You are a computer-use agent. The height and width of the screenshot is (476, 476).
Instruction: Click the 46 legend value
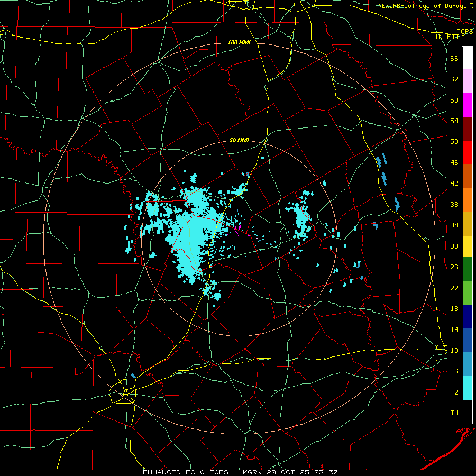coord(454,163)
